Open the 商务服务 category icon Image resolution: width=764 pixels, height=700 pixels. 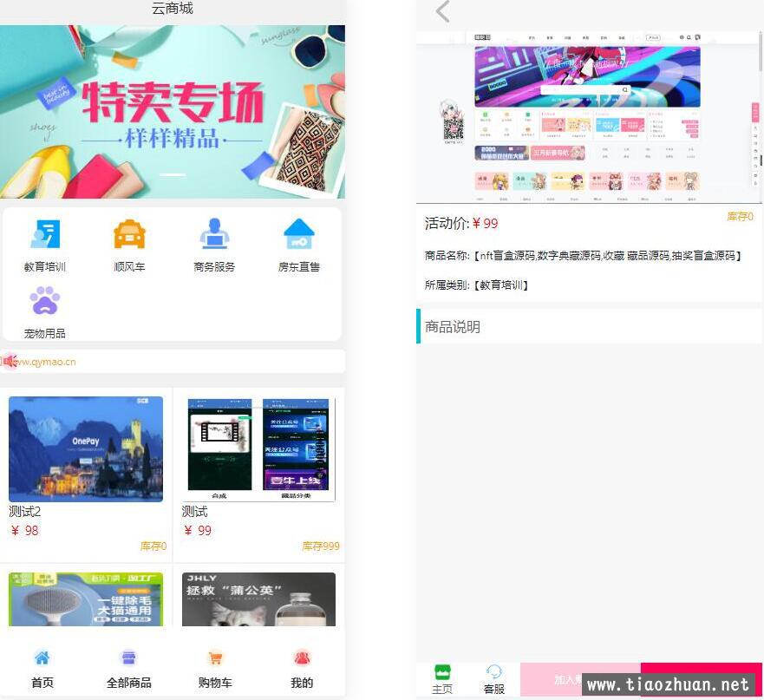pyautogui.click(x=214, y=234)
